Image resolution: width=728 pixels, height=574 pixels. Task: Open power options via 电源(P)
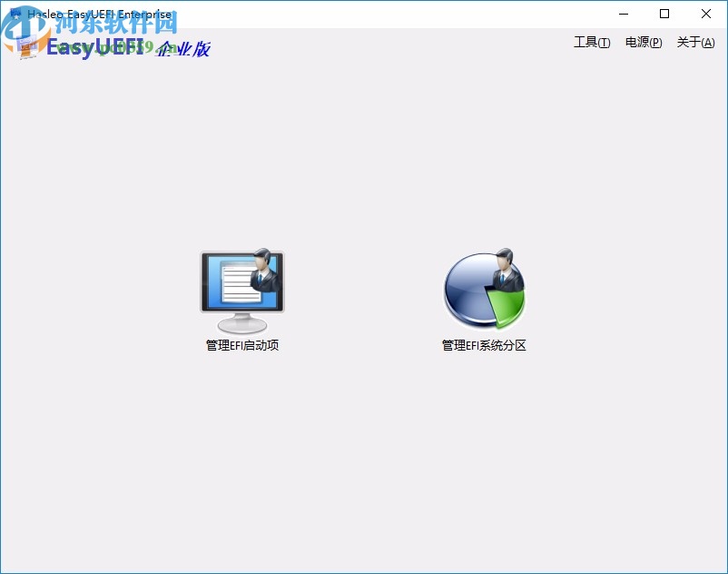pyautogui.click(x=643, y=43)
